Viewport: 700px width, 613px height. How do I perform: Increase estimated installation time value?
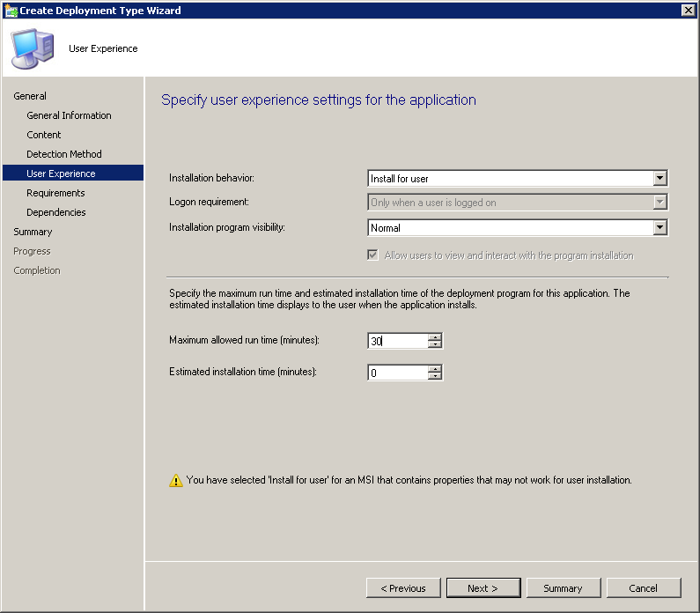pyautogui.click(x=434, y=368)
